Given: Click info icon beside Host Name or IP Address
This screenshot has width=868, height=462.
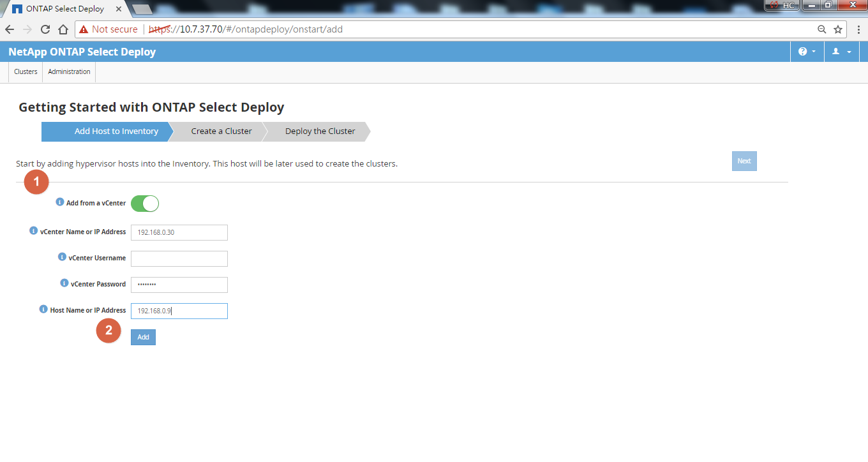Looking at the screenshot, I should pyautogui.click(x=44, y=309).
